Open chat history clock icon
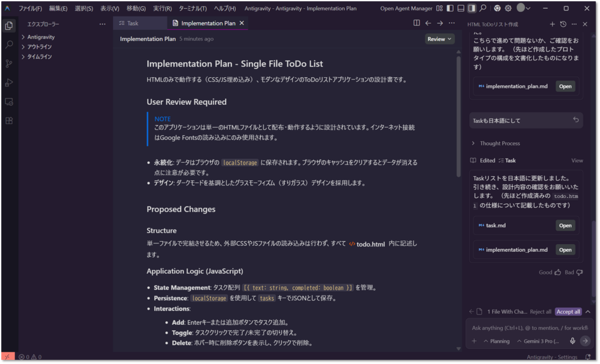Screen dimensions: 600x364 563,24
